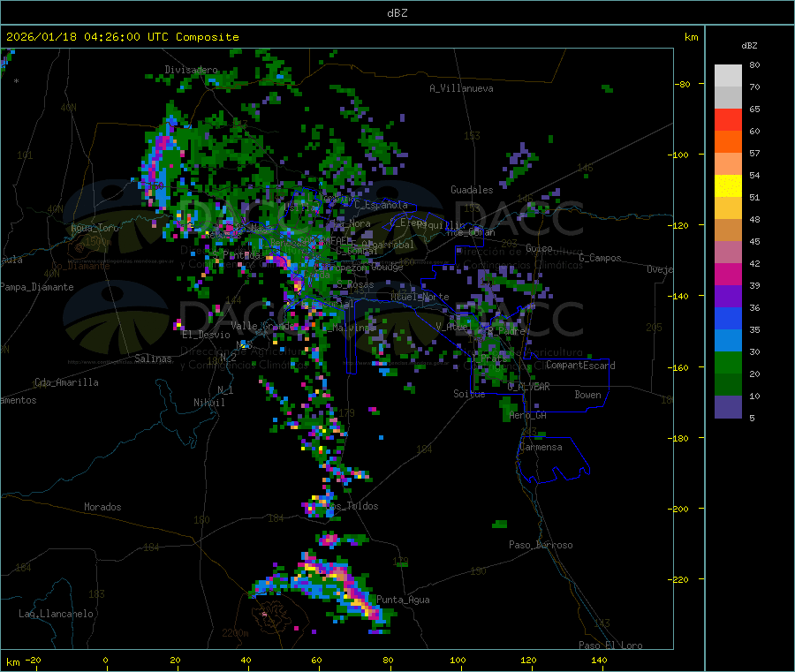Viewport: 795px width, 672px height.
Task: Click the 'N_1' map label
Action: pyautogui.click(x=225, y=390)
